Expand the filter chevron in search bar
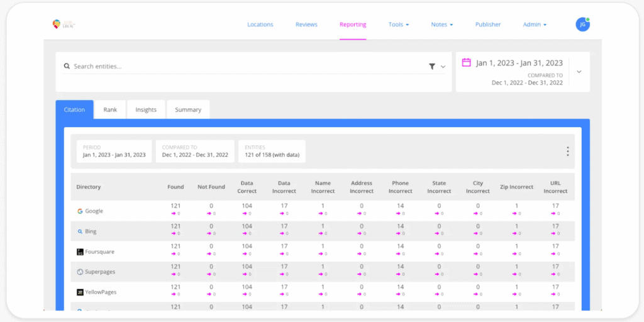The width and height of the screenshot is (644, 322). [443, 67]
